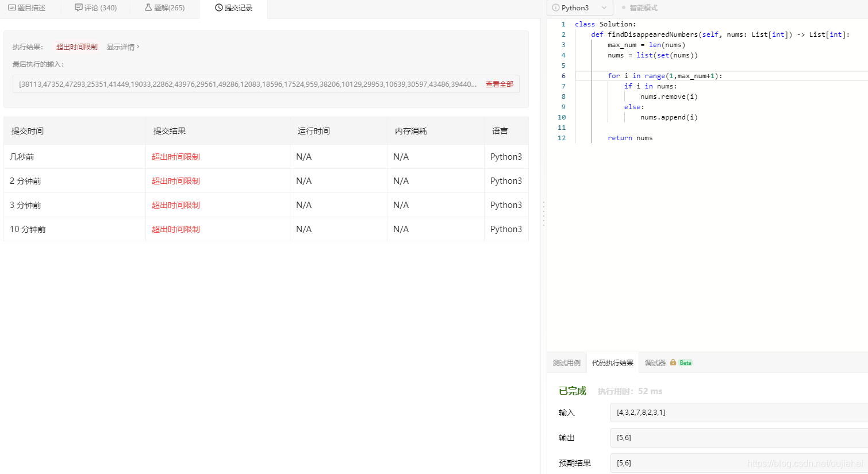This screenshot has height=474, width=868.
Task: Click the lock icon beside 调试器
Action: [673, 363]
